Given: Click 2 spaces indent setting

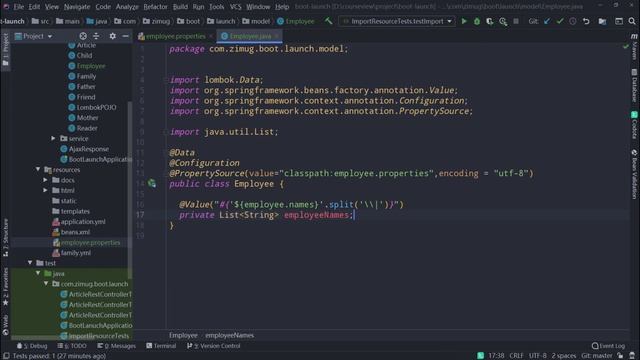Looking at the screenshot, I should (564, 356).
